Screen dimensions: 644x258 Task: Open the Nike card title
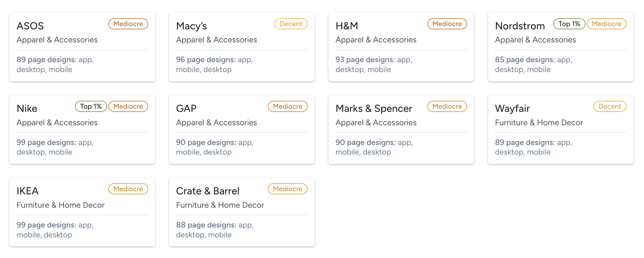pyautogui.click(x=27, y=109)
